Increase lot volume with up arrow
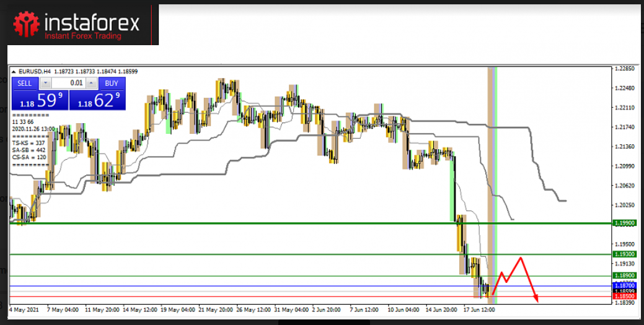 click(91, 83)
